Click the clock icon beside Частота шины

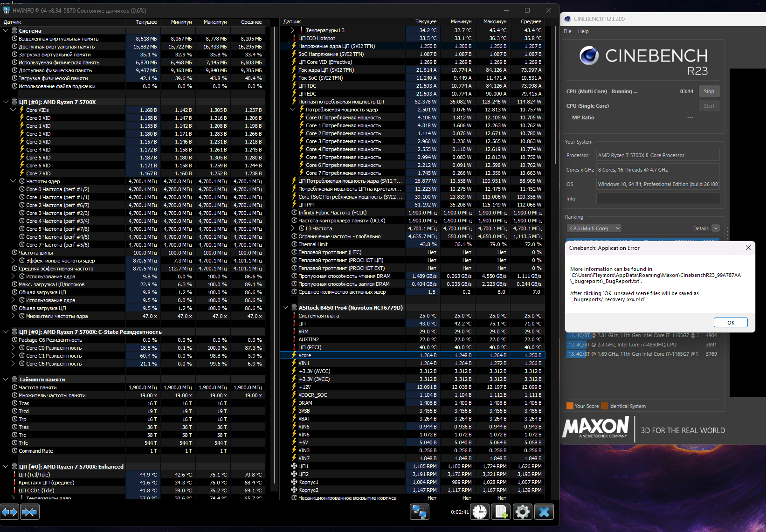pyautogui.click(x=14, y=253)
